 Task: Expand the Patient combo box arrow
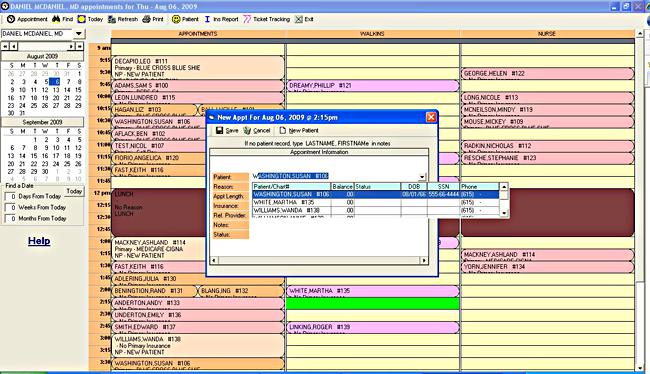pyautogui.click(x=422, y=177)
